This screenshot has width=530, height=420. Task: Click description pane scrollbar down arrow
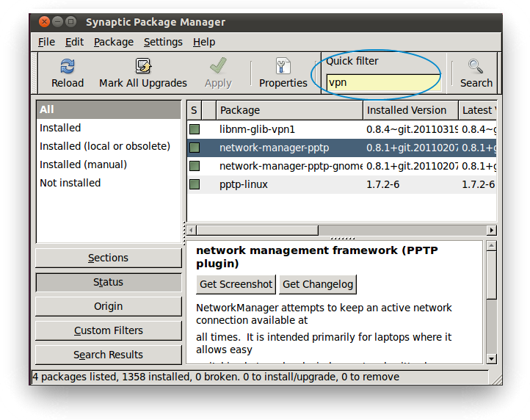[x=492, y=359]
